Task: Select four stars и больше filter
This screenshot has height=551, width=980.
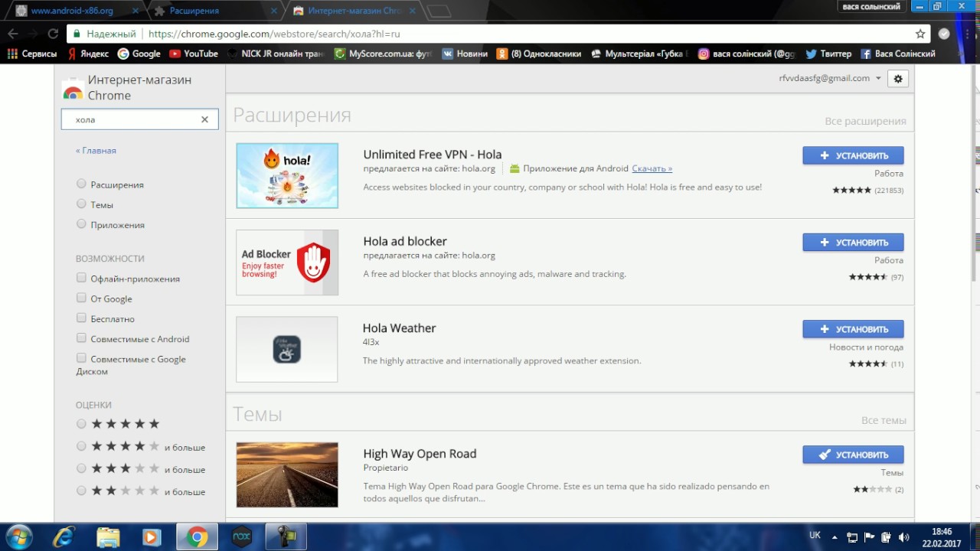Action: (x=81, y=445)
